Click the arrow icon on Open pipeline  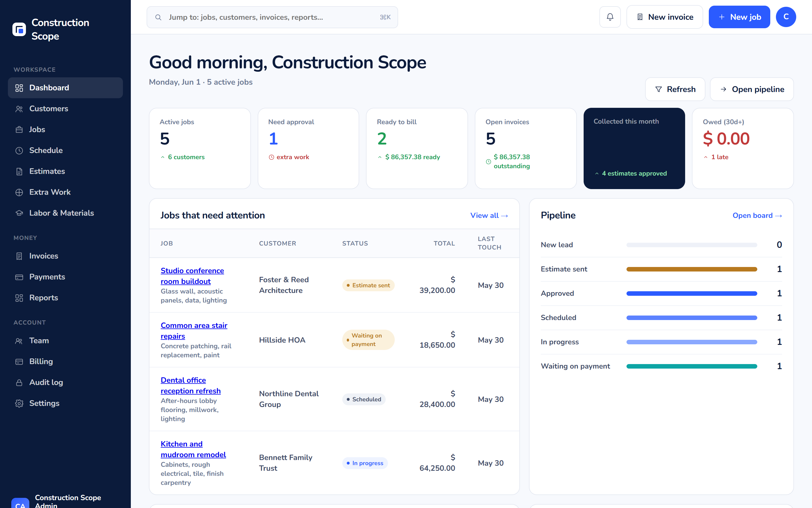pyautogui.click(x=723, y=89)
